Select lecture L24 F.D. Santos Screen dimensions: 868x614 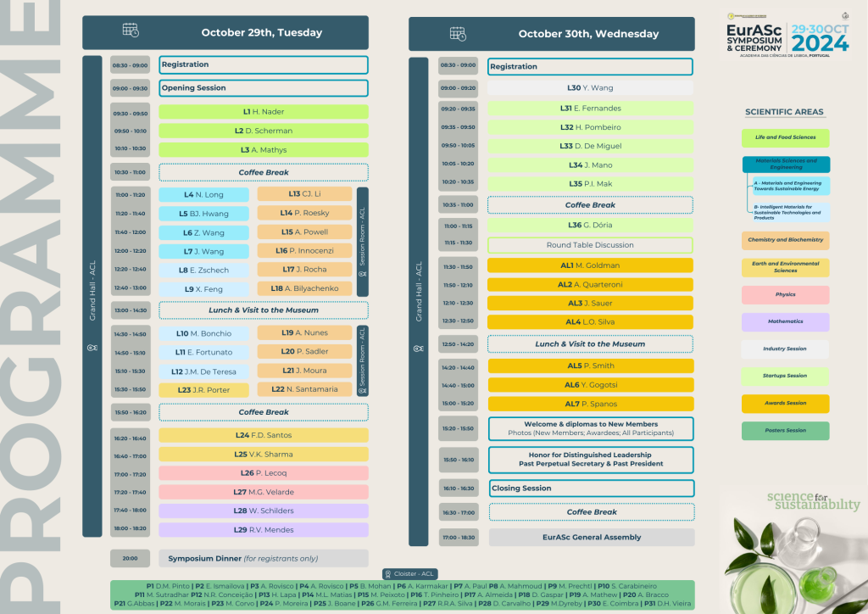click(x=264, y=435)
